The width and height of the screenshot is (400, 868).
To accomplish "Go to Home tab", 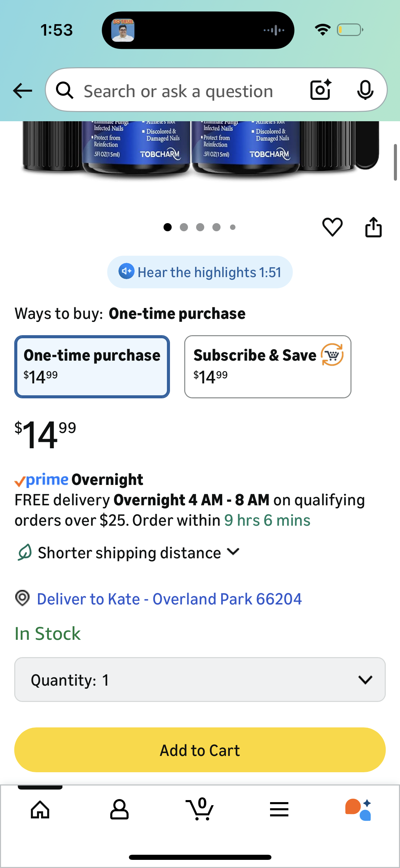I will [x=40, y=809].
